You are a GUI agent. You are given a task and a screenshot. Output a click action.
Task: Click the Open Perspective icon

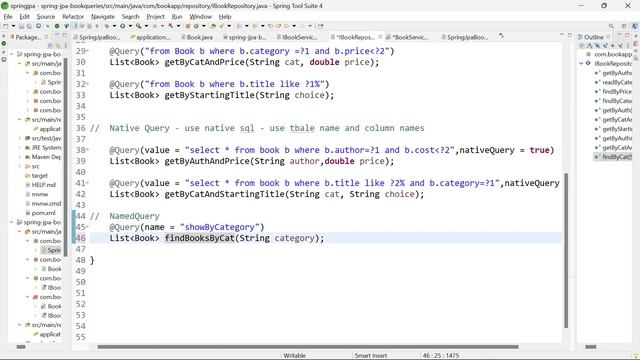[624, 26]
